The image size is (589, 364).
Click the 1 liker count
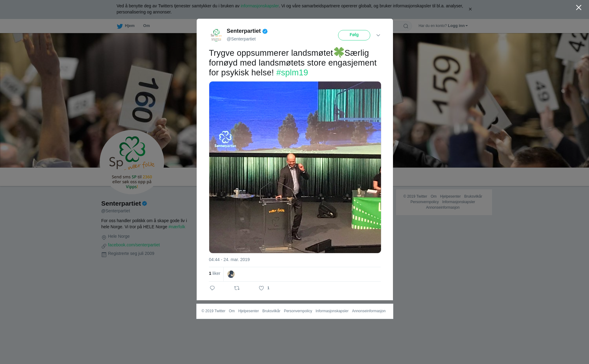click(214, 273)
